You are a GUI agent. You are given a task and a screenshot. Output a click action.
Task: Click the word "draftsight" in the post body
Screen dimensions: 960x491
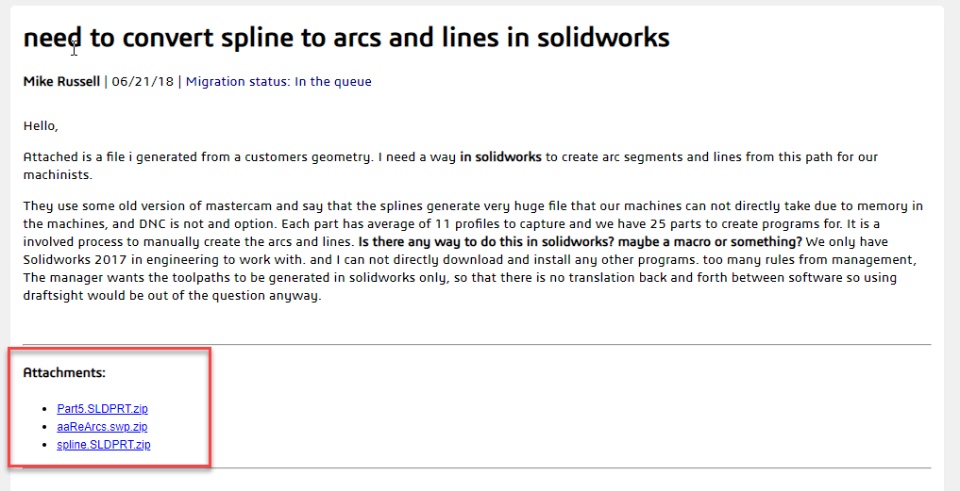click(x=56, y=295)
